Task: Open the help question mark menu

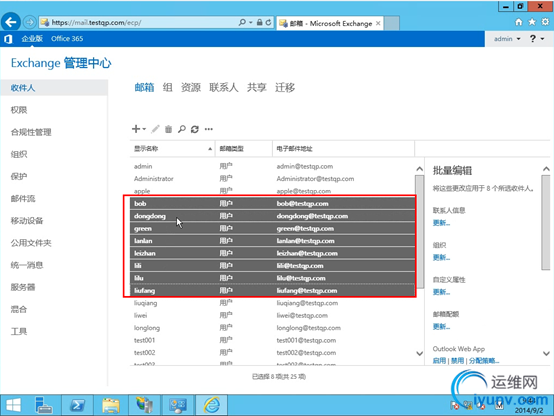Action: 536,39
